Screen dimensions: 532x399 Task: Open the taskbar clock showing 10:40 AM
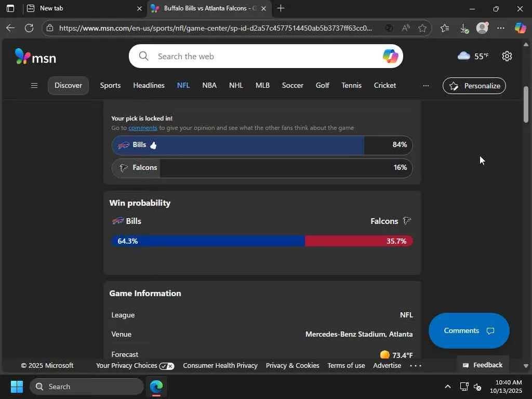pyautogui.click(x=506, y=387)
